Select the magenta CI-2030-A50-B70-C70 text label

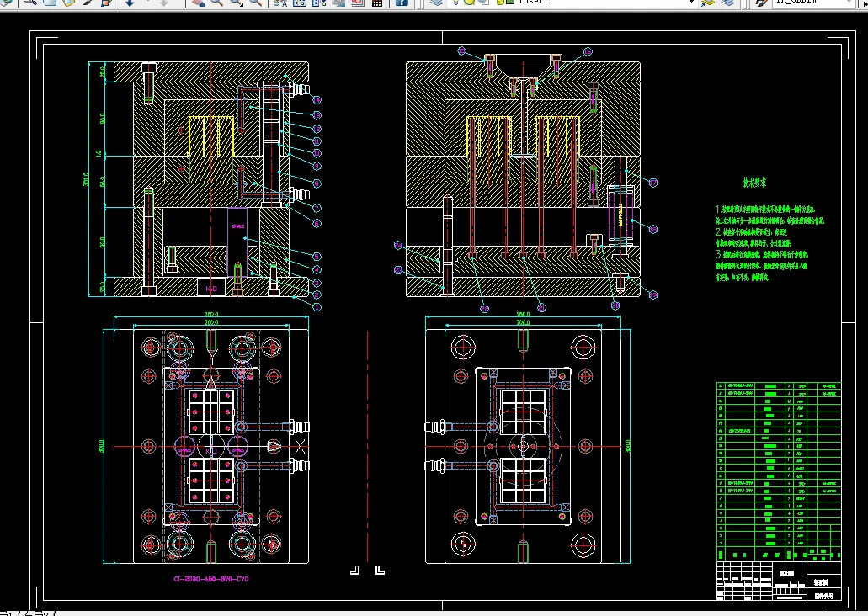click(210, 579)
